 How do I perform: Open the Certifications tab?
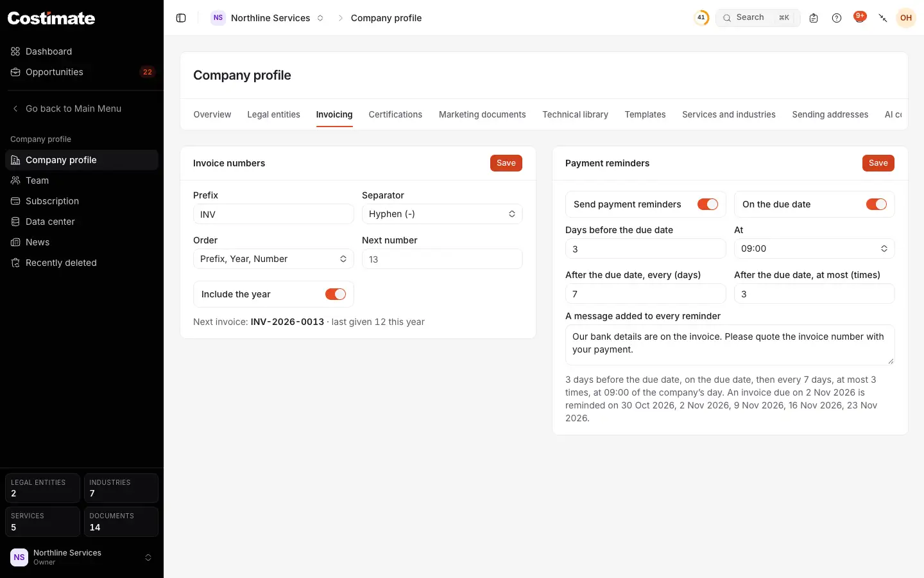(x=395, y=114)
